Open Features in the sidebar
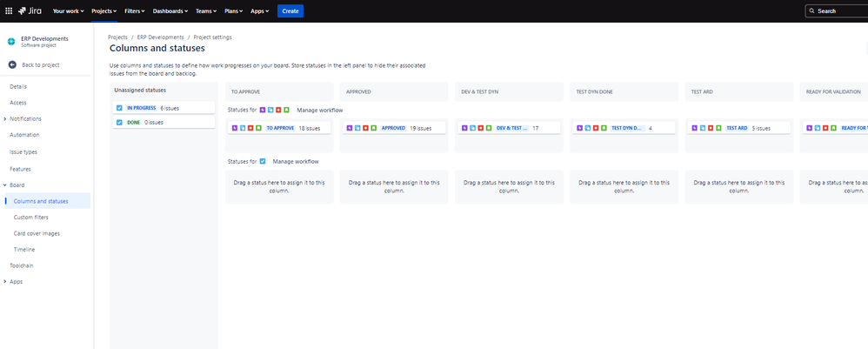This screenshot has width=868, height=349. pos(21,169)
